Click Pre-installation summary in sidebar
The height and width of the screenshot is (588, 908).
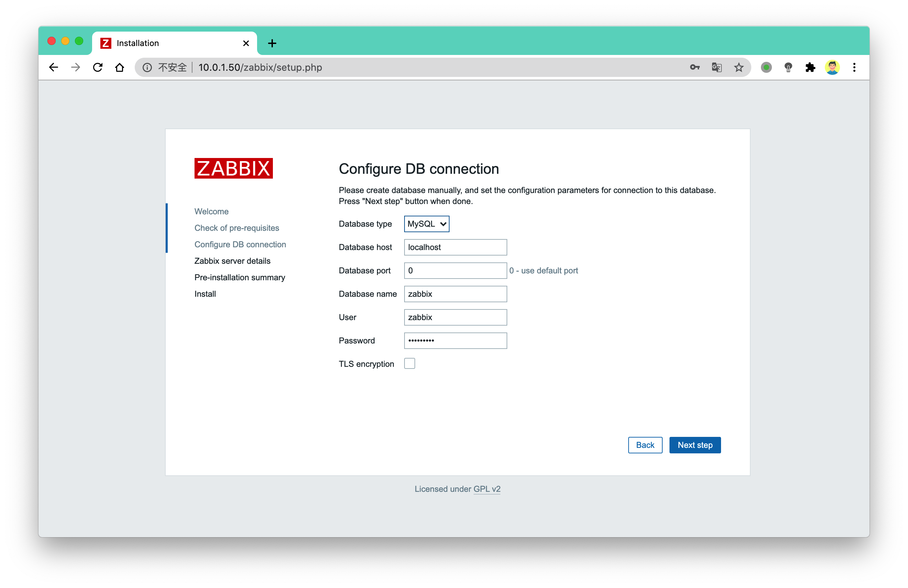pos(240,277)
